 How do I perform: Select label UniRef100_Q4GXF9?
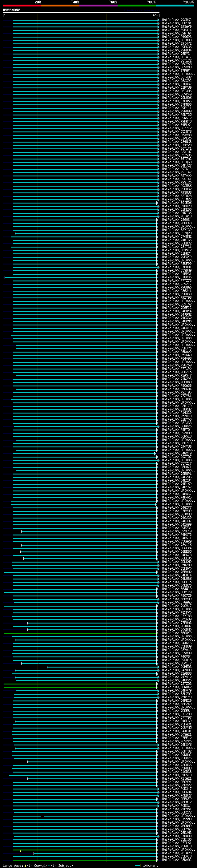click(x=177, y=454)
